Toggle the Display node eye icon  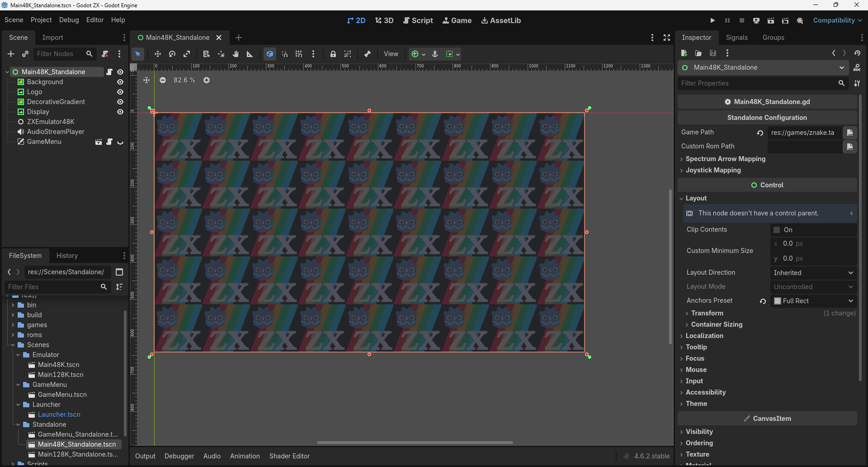point(120,112)
